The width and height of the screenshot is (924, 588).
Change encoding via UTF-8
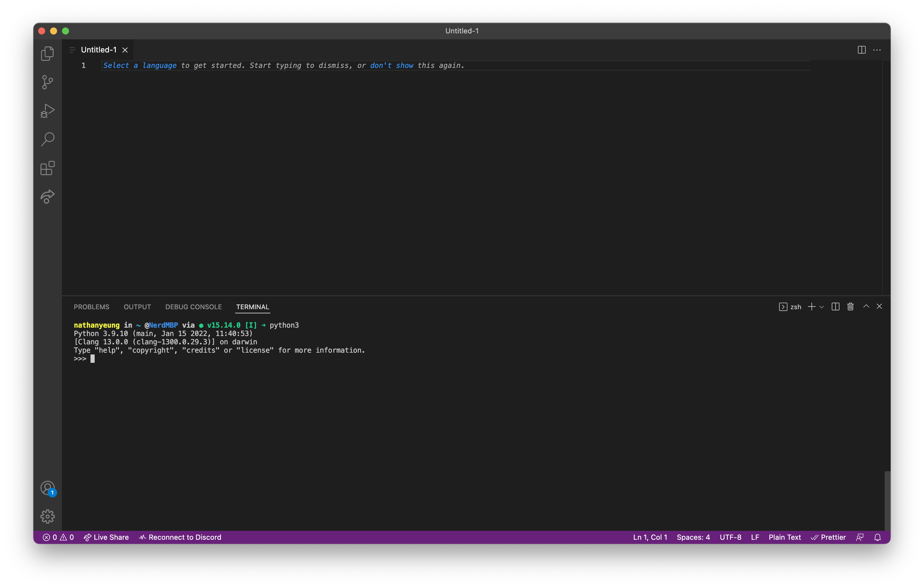pyautogui.click(x=730, y=537)
